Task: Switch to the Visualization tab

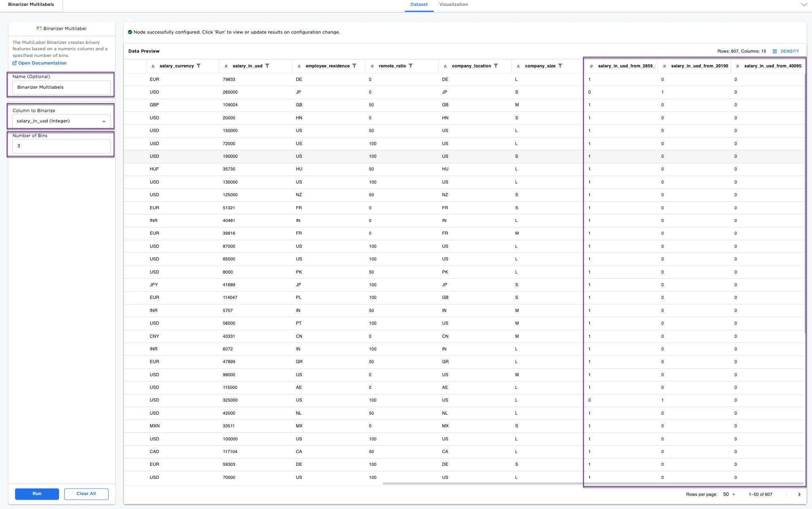Action: click(x=453, y=4)
